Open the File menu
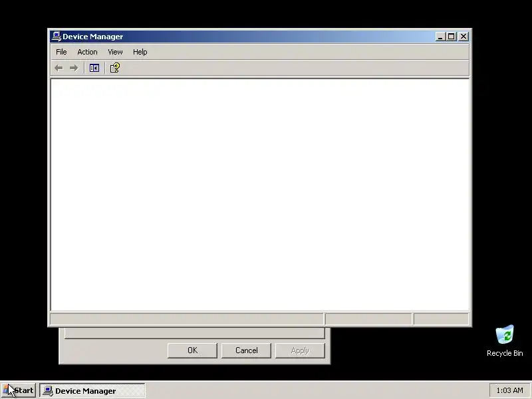The height and width of the screenshot is (399, 532). point(61,52)
